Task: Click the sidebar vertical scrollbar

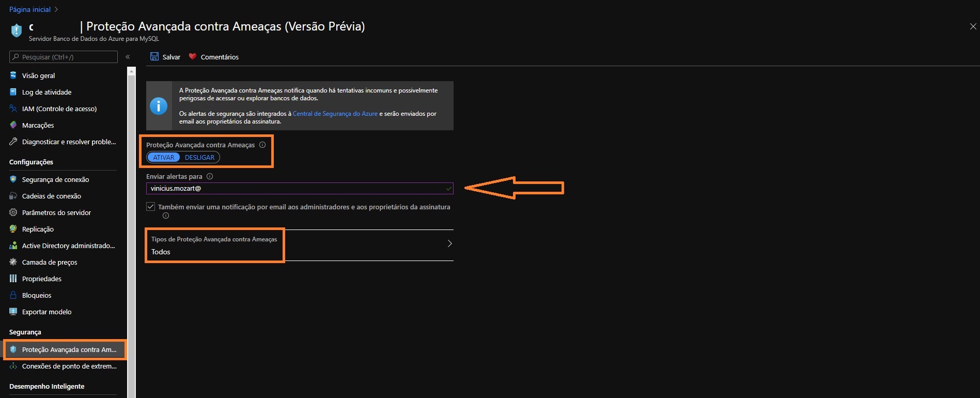Action: point(131,233)
